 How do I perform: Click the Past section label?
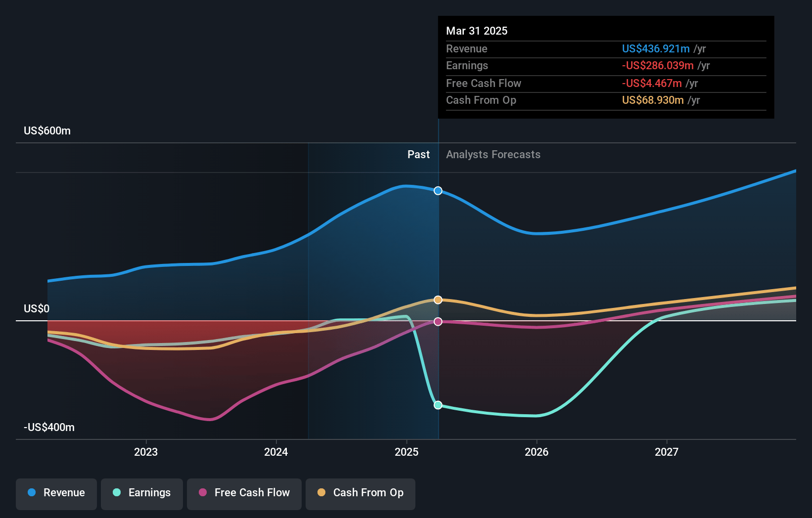click(419, 155)
